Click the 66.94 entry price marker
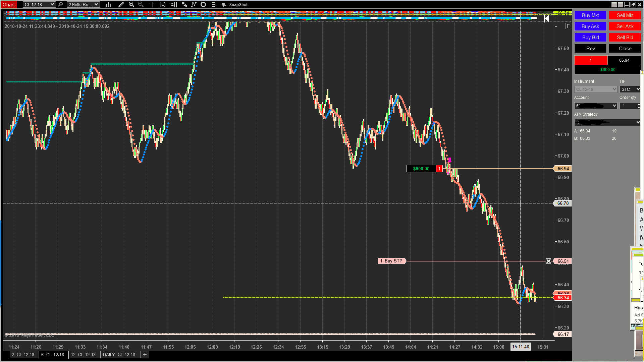The height and width of the screenshot is (362, 644). [x=563, y=169]
